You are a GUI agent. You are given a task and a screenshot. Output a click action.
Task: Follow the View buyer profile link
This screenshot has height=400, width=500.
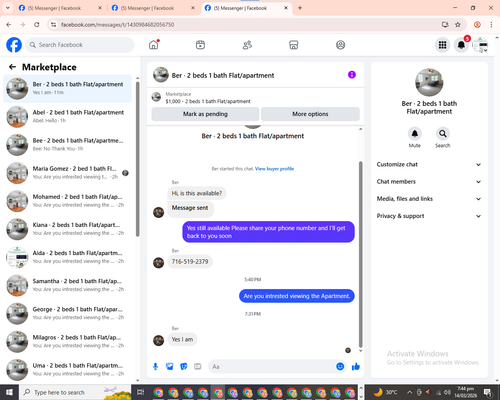tap(274, 169)
